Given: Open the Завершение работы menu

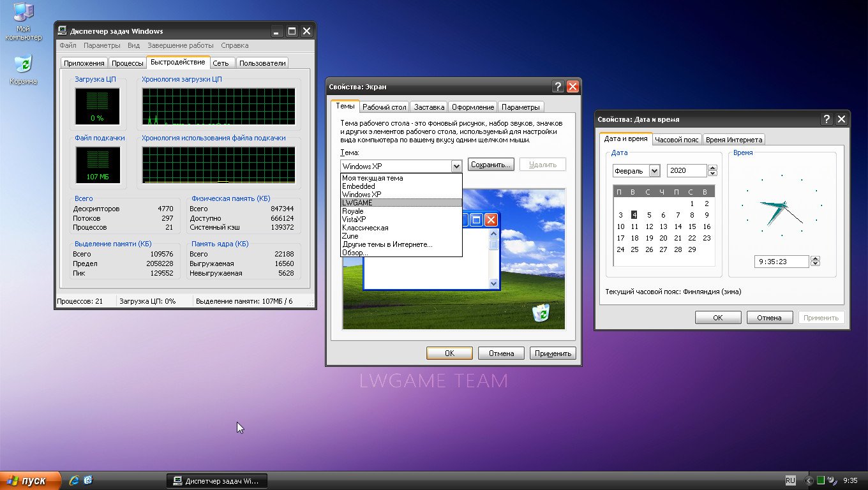Looking at the screenshot, I should [x=180, y=45].
